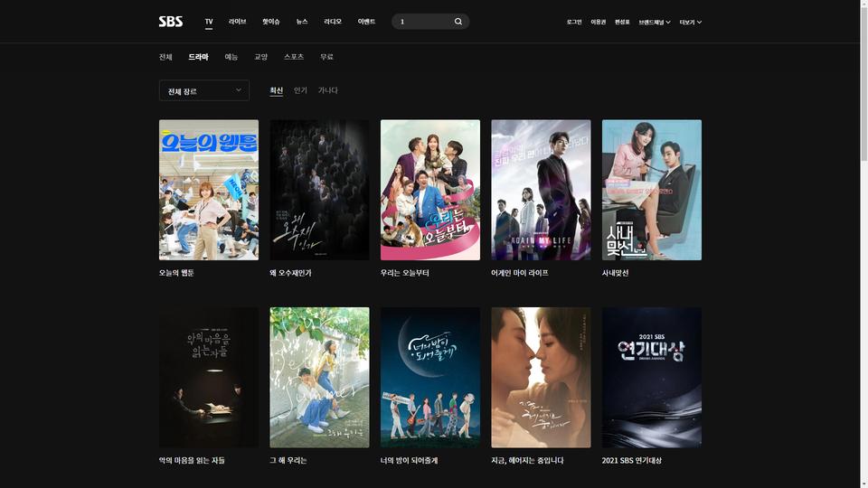Sort by 인기
Screen dimensions: 868x488
(300, 90)
